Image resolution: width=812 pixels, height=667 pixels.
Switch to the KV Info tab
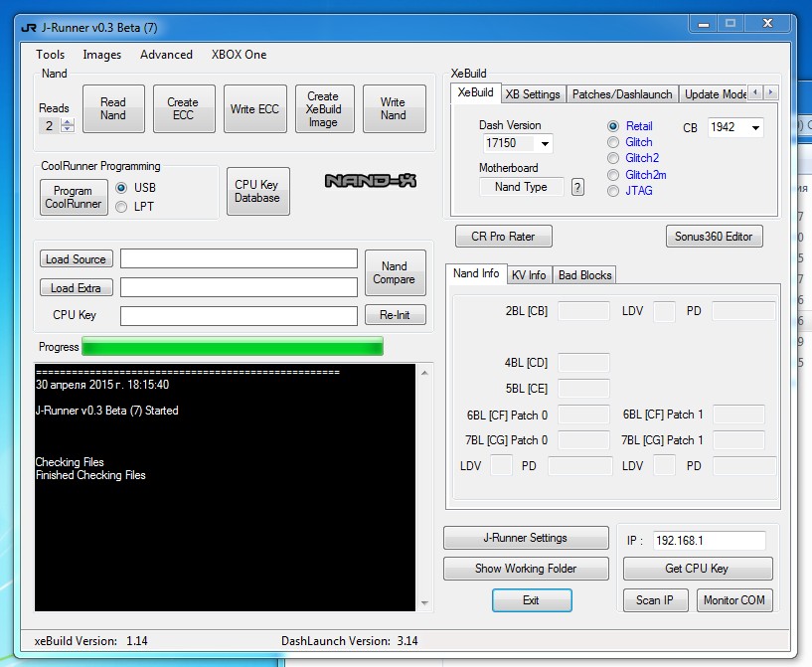click(x=529, y=274)
